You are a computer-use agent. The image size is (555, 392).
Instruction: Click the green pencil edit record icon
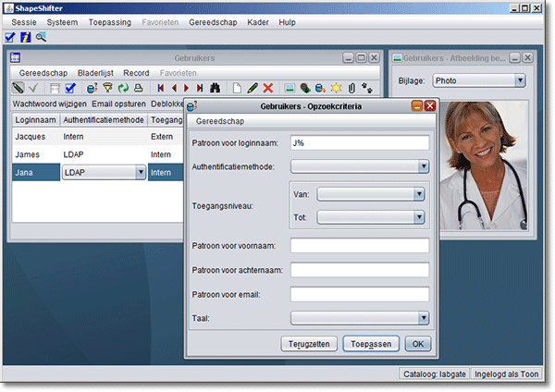tap(253, 88)
